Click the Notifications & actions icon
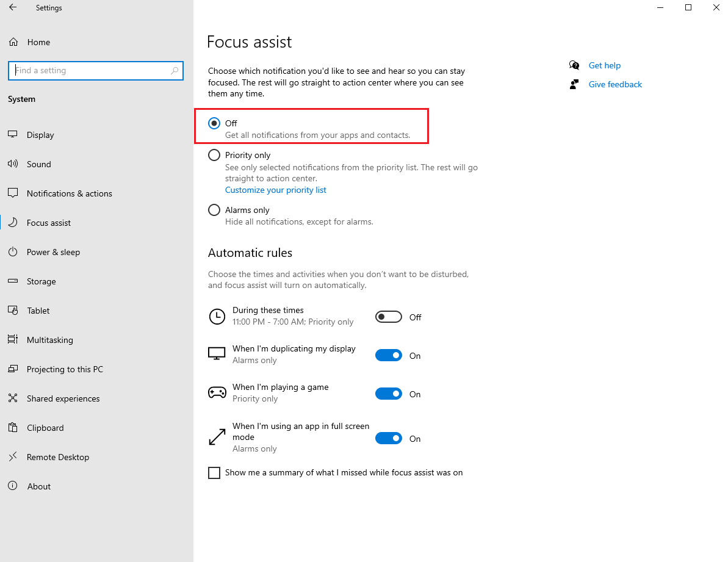 click(13, 193)
